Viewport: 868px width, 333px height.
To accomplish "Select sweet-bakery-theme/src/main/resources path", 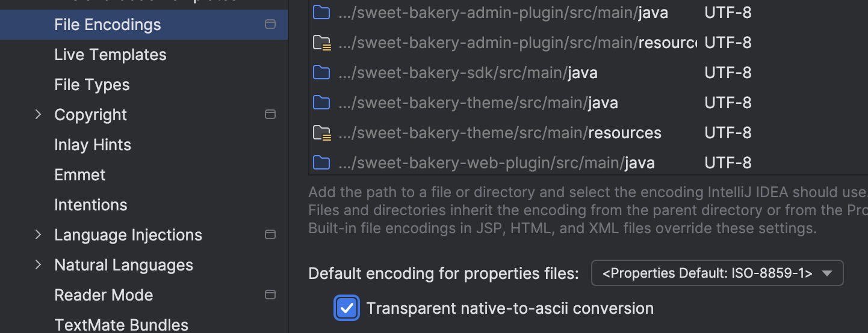I will pos(500,133).
